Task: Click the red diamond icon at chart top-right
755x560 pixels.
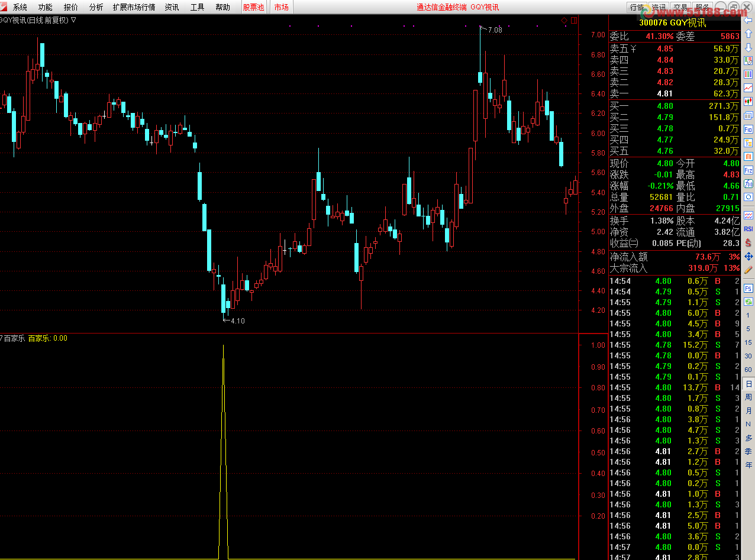Action: [564, 21]
